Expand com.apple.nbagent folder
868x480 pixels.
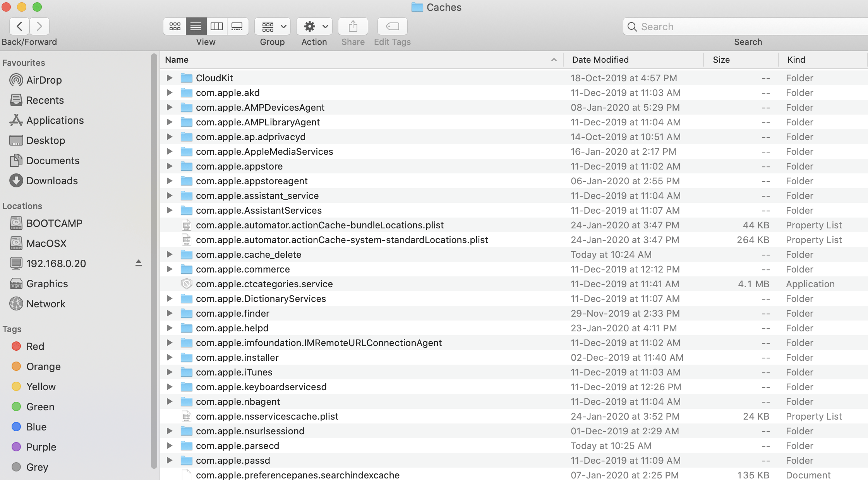(169, 401)
